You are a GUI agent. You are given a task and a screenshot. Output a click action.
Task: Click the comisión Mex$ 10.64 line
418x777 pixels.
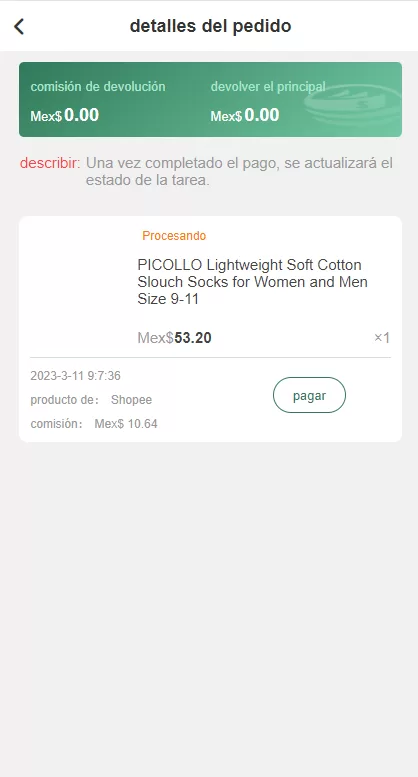coord(94,424)
